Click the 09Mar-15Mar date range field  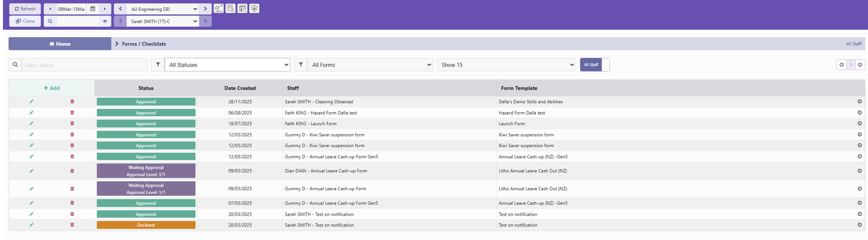[71, 9]
